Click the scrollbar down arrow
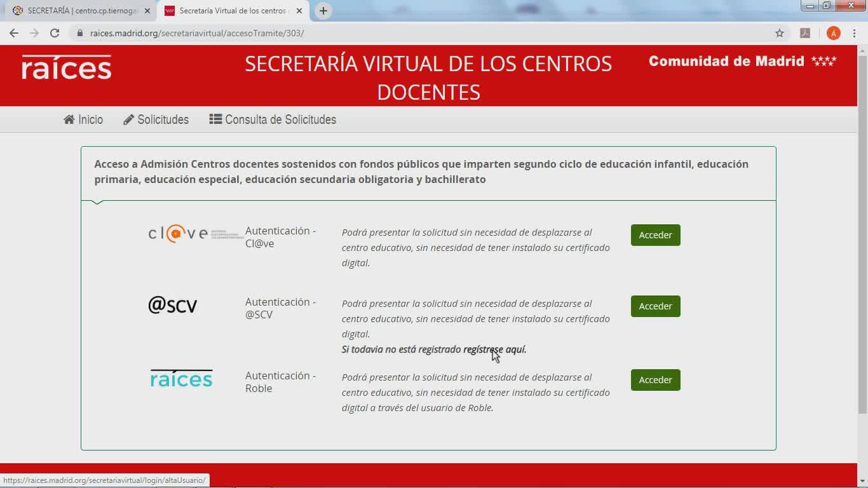This screenshot has height=488, width=868. [862, 482]
